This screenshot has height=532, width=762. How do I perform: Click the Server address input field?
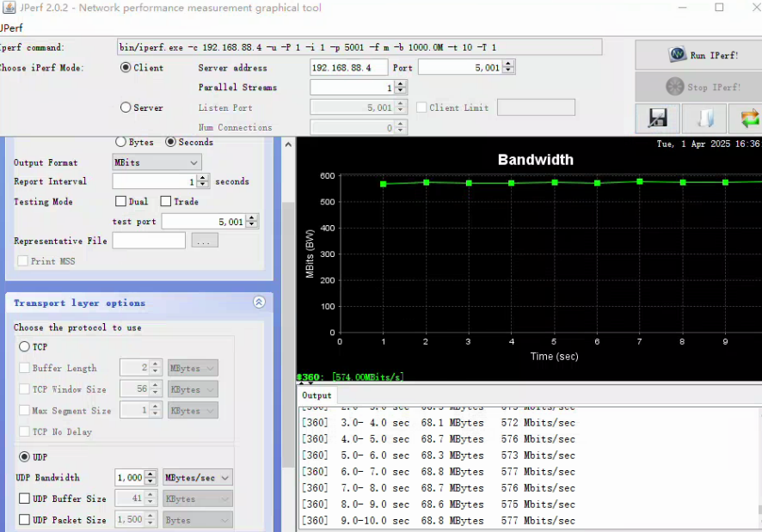(348, 68)
